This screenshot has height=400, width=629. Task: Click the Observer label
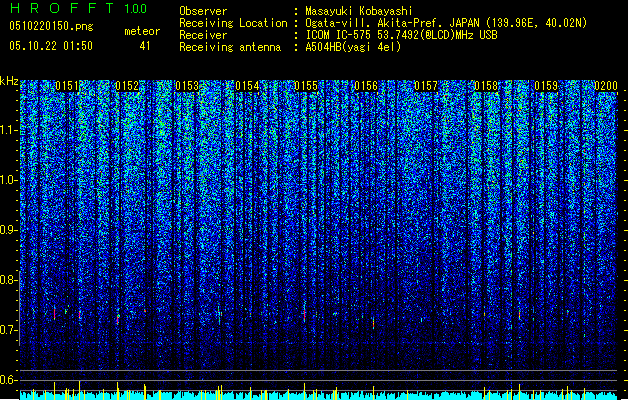pos(203,11)
